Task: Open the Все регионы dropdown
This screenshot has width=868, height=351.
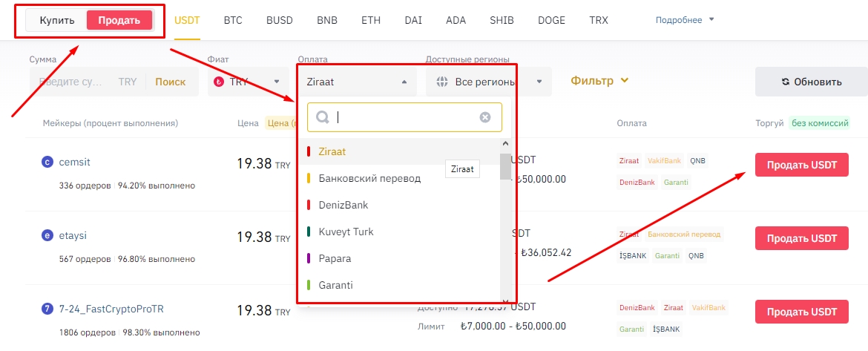Action: point(488,82)
